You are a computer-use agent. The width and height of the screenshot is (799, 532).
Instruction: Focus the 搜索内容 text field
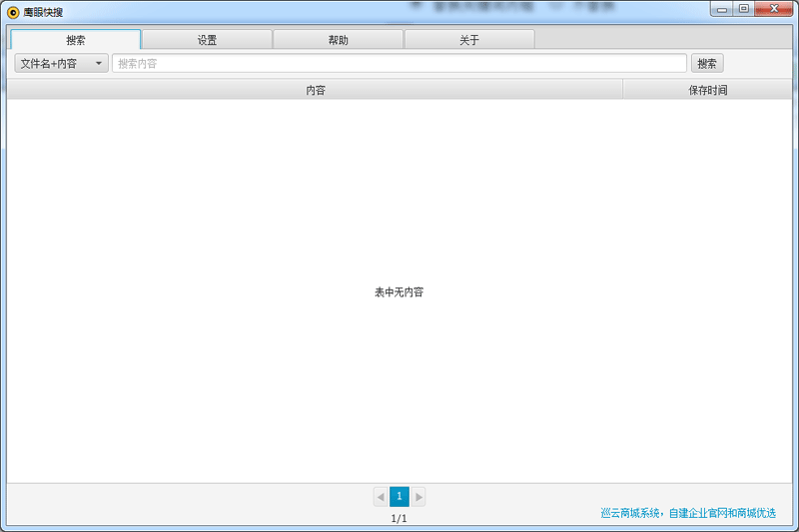[399, 64]
